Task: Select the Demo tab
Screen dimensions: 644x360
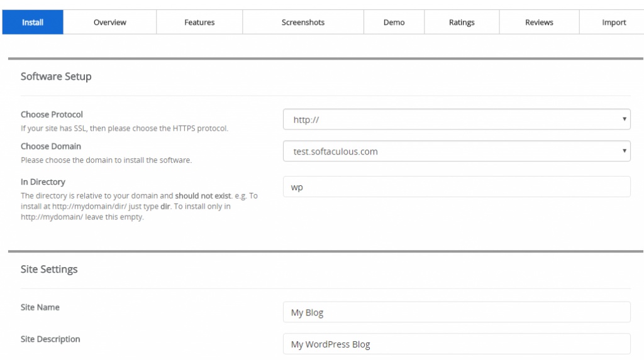Action: click(394, 23)
